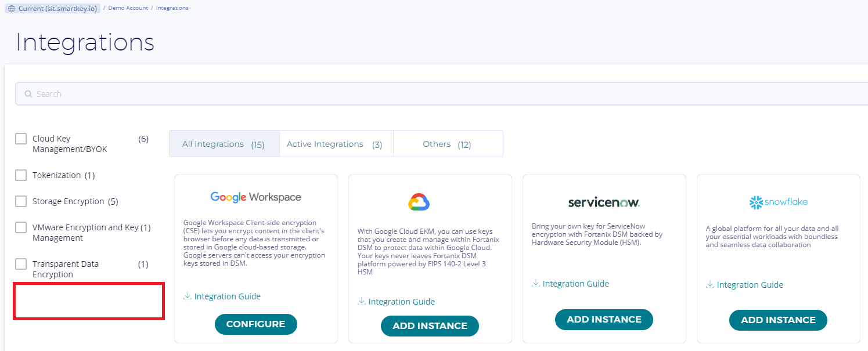The height and width of the screenshot is (351, 868).
Task: Click ADD INSTANCE for ServiceNow
Action: coord(604,320)
